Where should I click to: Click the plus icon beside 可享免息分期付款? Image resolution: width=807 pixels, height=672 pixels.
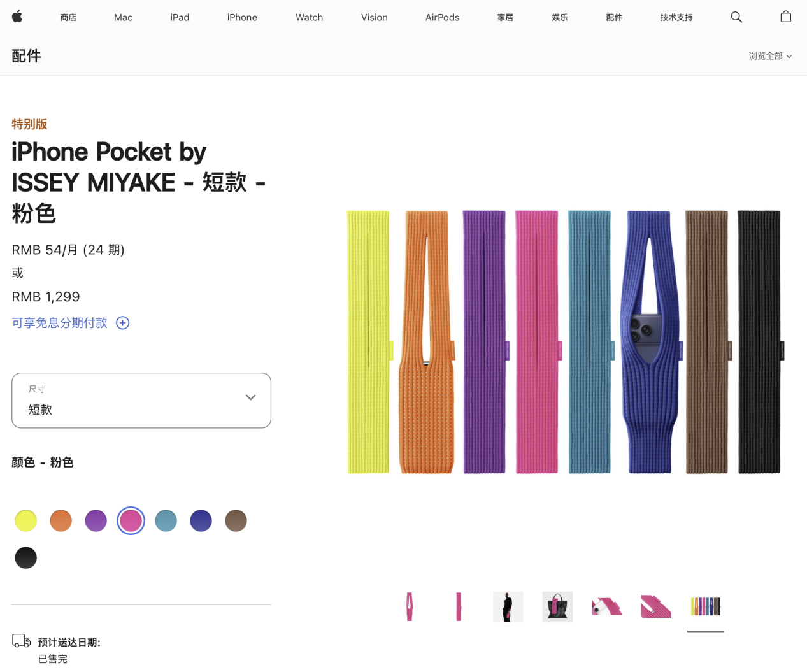coord(123,323)
